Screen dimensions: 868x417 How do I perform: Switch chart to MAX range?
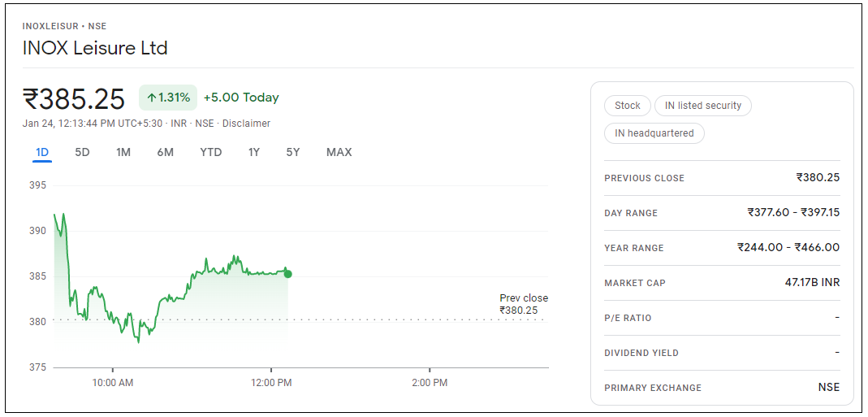coord(339,152)
